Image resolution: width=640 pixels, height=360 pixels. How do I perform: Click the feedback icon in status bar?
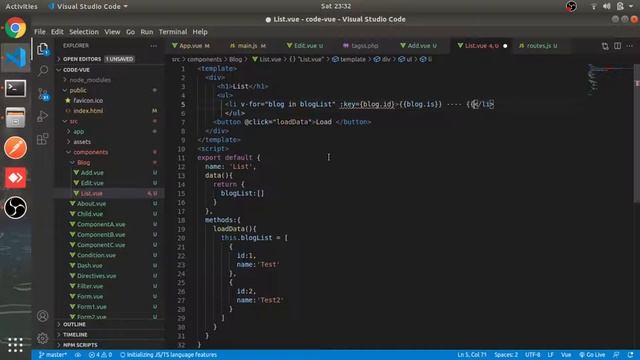[x=616, y=355]
